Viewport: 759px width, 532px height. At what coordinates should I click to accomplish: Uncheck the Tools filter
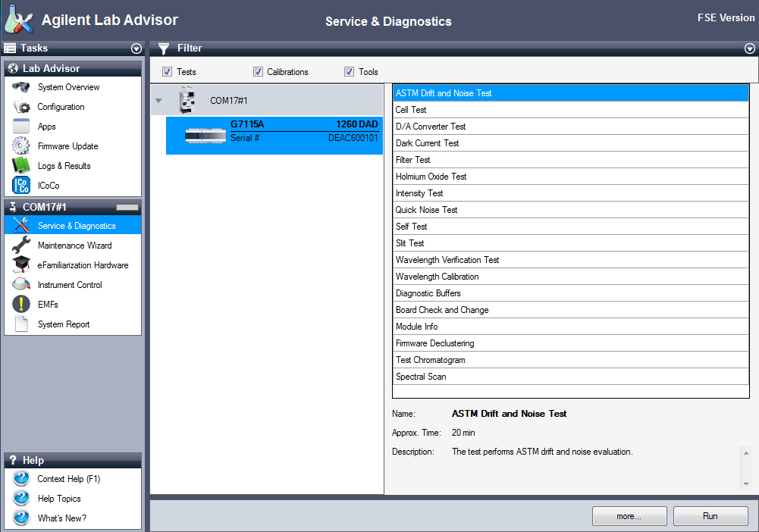coord(350,70)
